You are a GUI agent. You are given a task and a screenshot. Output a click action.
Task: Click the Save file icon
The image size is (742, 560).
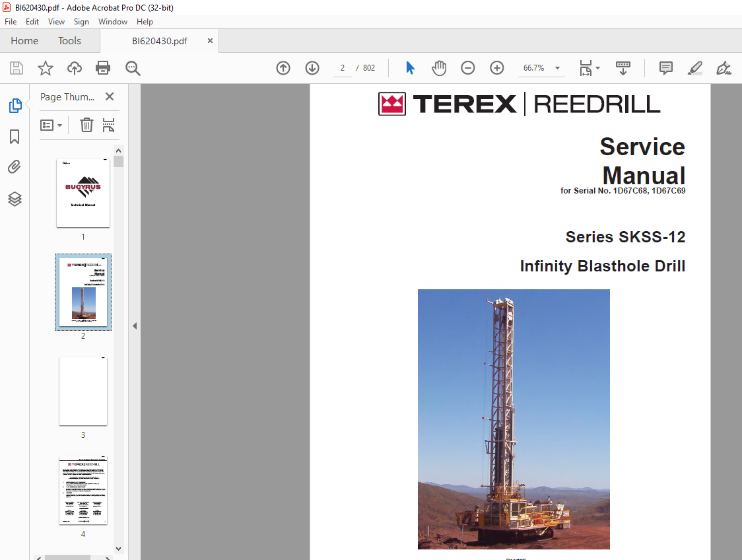tap(17, 68)
